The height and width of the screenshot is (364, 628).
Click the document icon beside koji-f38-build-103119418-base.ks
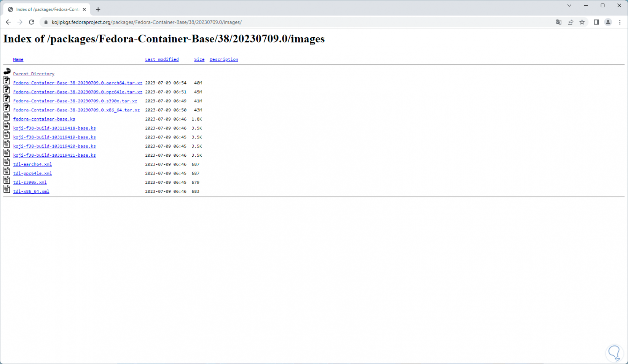point(7,126)
